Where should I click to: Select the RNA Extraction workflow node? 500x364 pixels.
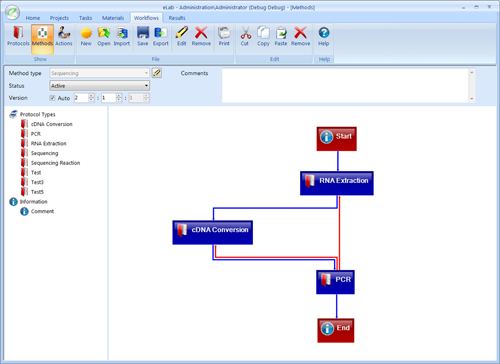tap(337, 183)
